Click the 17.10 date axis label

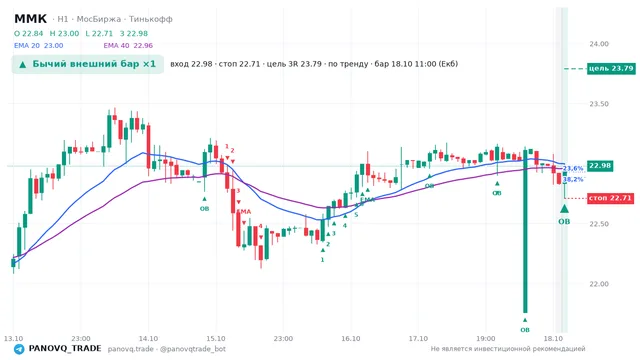click(418, 339)
